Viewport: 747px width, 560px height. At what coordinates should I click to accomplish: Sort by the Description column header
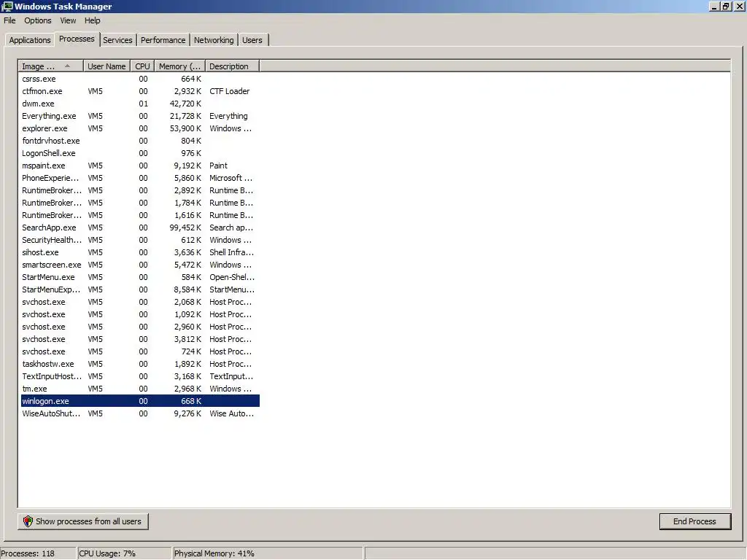[232, 66]
